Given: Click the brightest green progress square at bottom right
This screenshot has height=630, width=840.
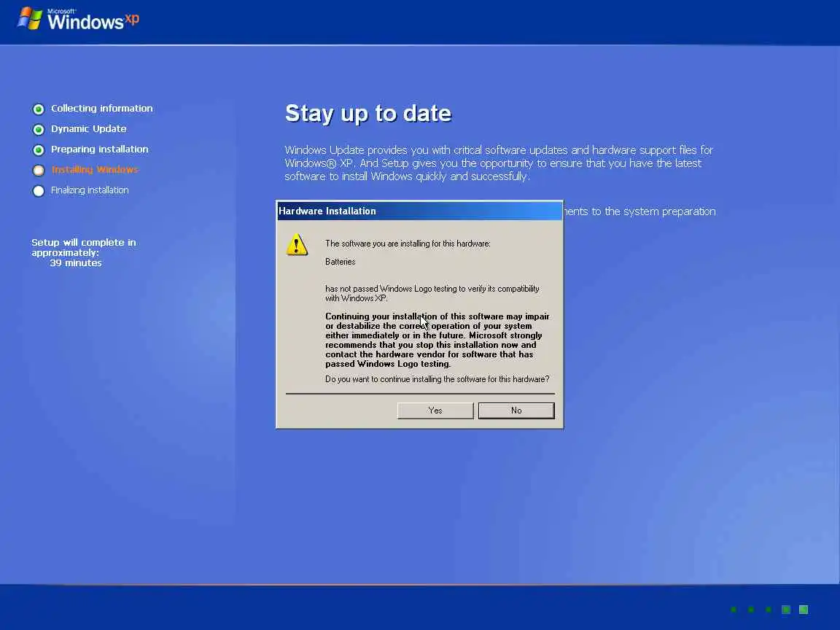Looking at the screenshot, I should pos(804,609).
